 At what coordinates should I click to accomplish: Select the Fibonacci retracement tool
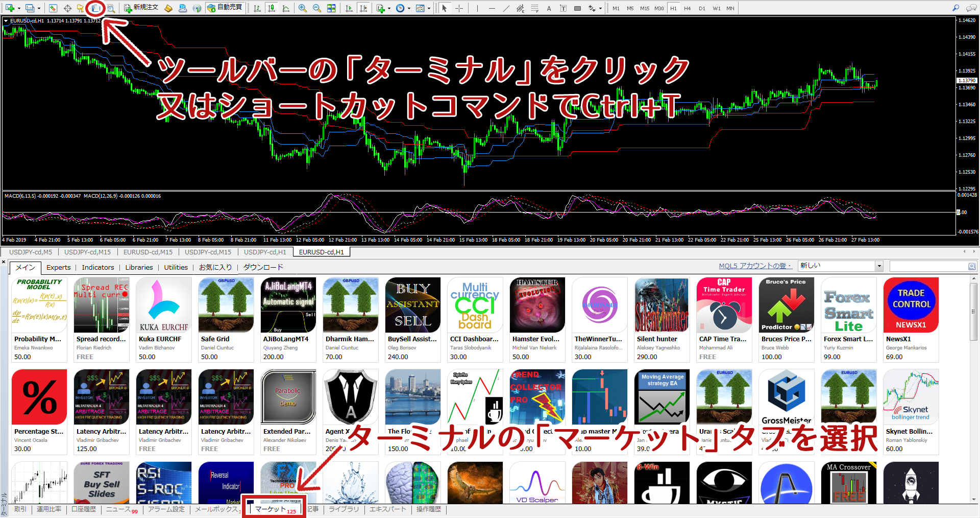pyautogui.click(x=534, y=8)
